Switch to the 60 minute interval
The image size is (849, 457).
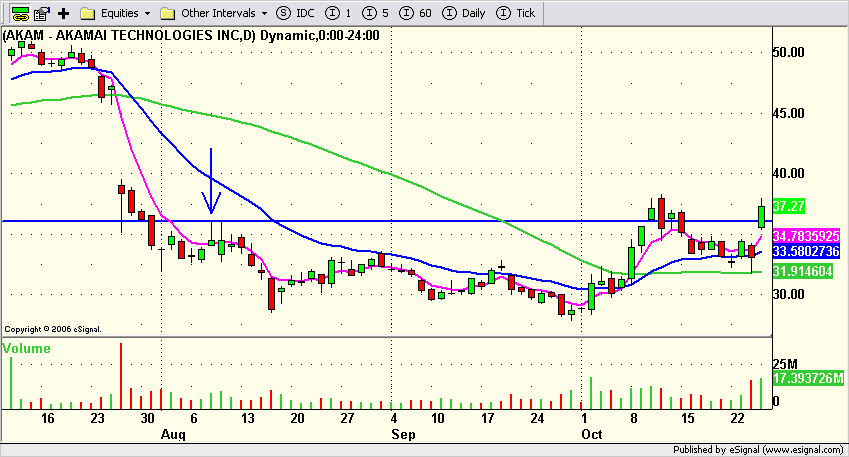pyautogui.click(x=415, y=13)
